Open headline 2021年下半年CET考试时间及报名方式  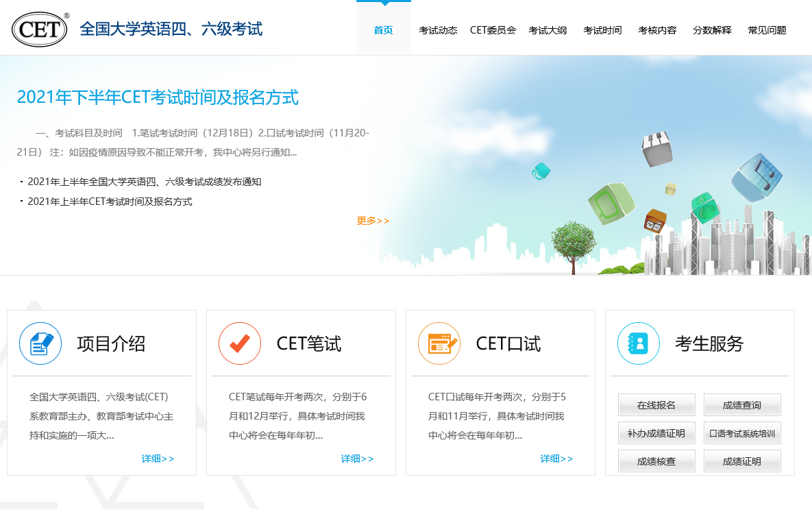click(158, 97)
